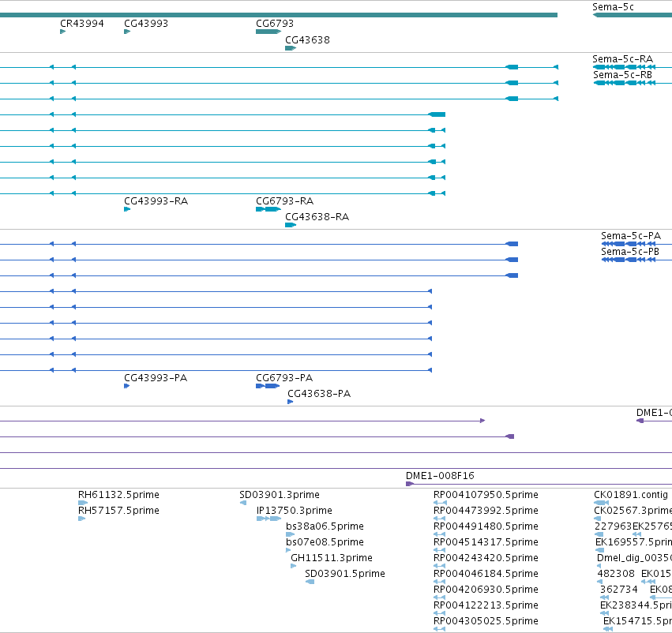Select the Sema-5c-RB transcript label
This screenshot has height=633, width=672.
coord(623,75)
